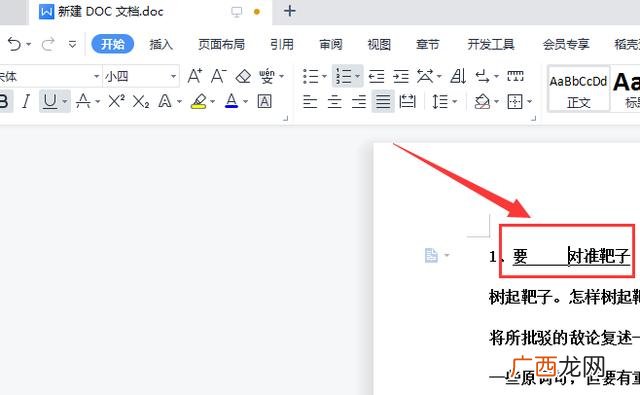Click the show paragraph marks icon
Screen dimensions: 640x395
pos(482,76)
